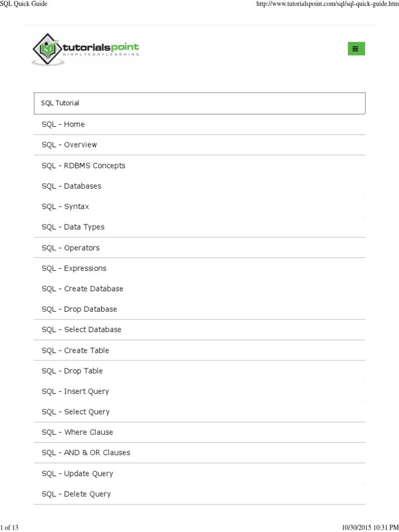
Task: Go to SQL - Overview page
Action: click(69, 145)
